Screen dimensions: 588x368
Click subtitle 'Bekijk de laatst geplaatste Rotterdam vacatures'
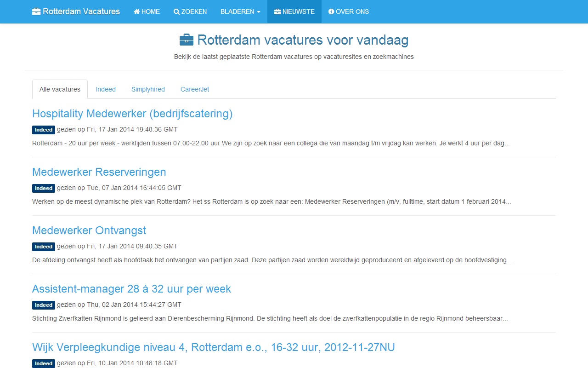(x=294, y=57)
